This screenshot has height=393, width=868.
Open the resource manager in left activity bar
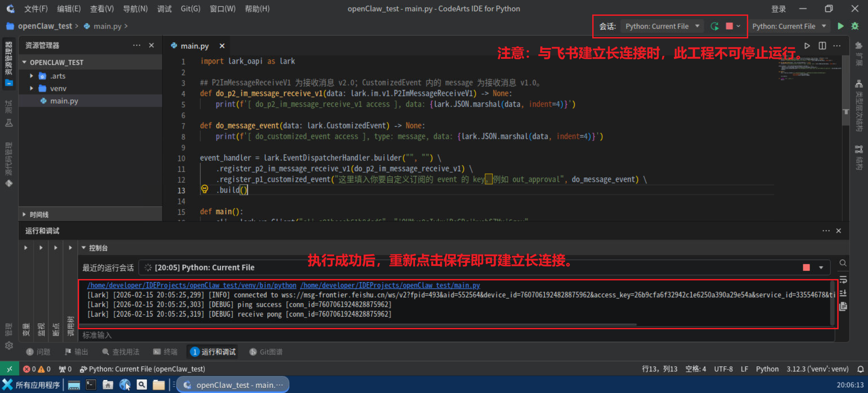click(9, 63)
